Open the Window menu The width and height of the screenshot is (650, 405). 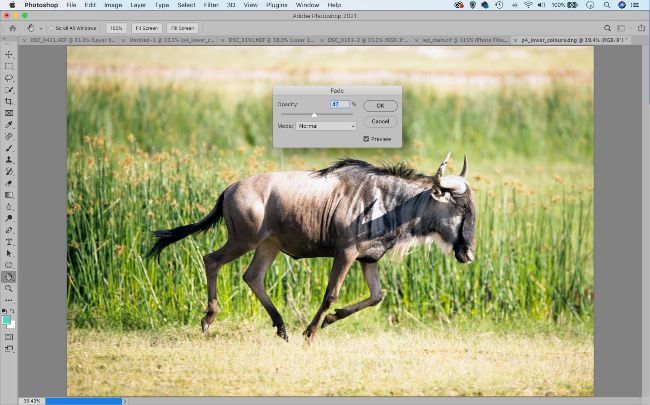pos(307,5)
